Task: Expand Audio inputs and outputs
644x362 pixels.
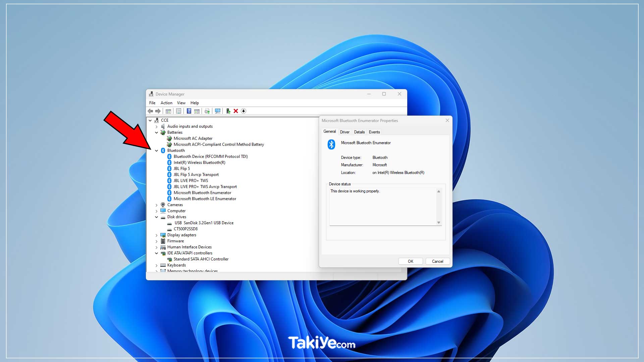Action: (156, 127)
